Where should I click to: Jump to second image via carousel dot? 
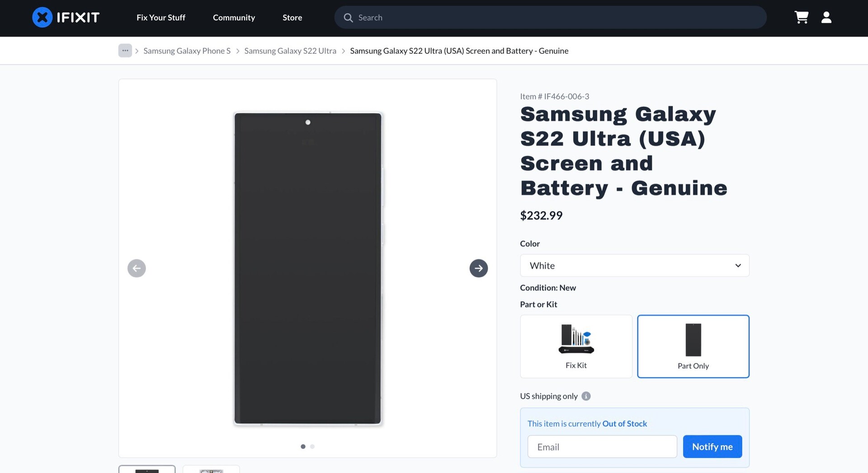point(312,446)
